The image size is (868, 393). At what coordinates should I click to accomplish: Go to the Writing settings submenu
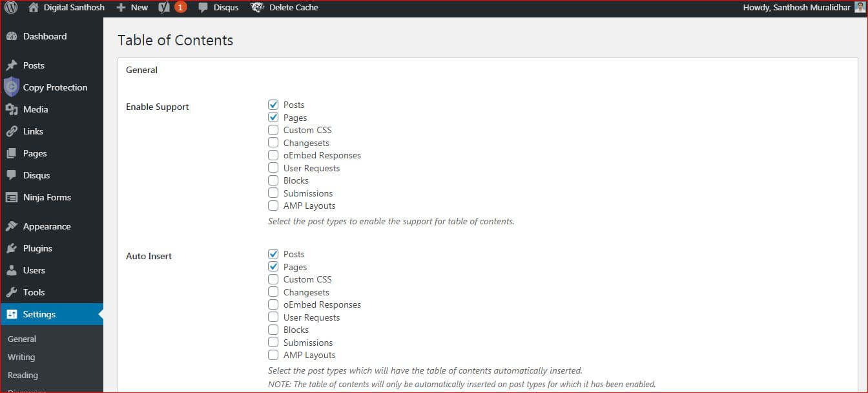click(x=21, y=357)
